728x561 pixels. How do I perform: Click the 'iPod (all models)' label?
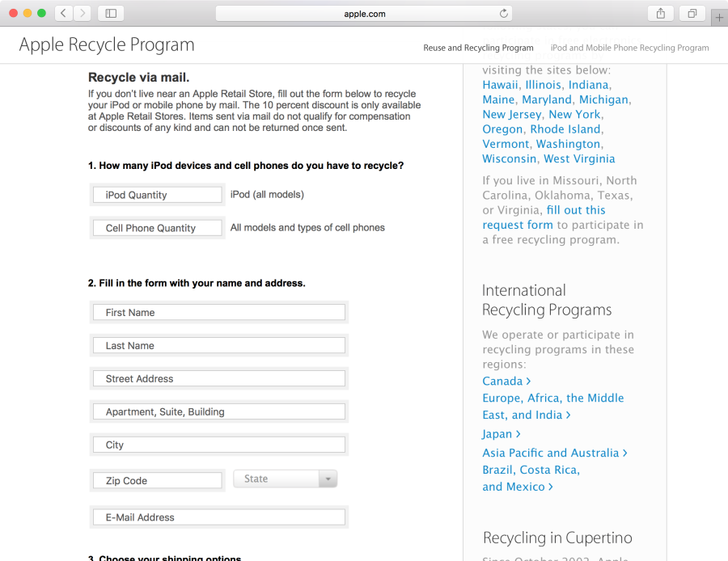(267, 195)
